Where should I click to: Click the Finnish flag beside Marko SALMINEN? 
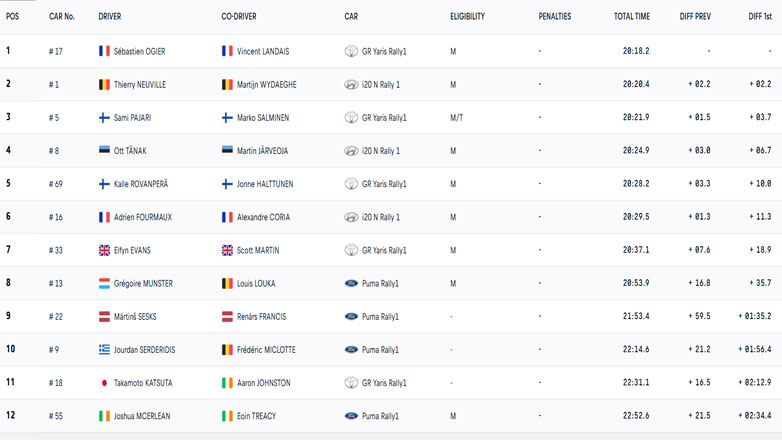[x=227, y=118]
